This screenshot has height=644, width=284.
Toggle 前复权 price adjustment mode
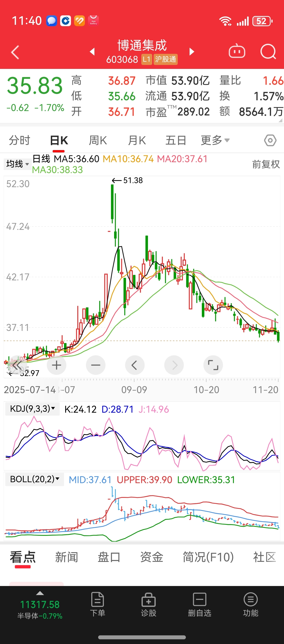pos(266,164)
